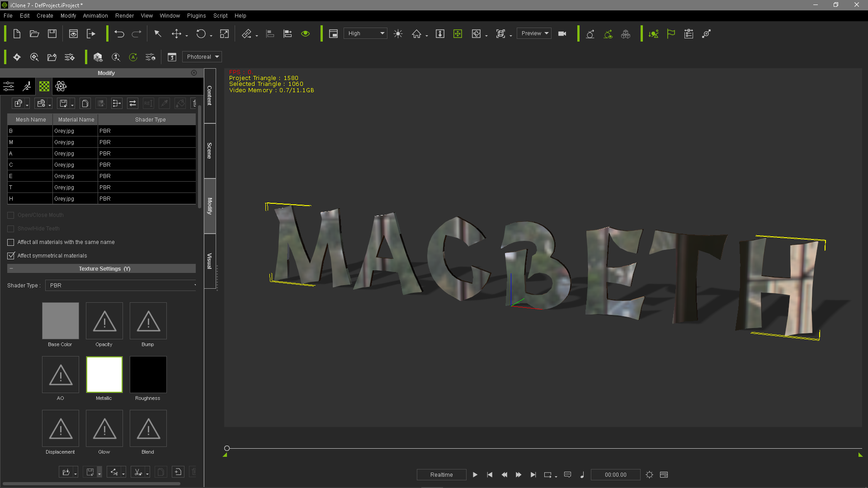This screenshot has width=868, height=488.
Task: Switch to the Content side tab
Action: pyautogui.click(x=210, y=95)
